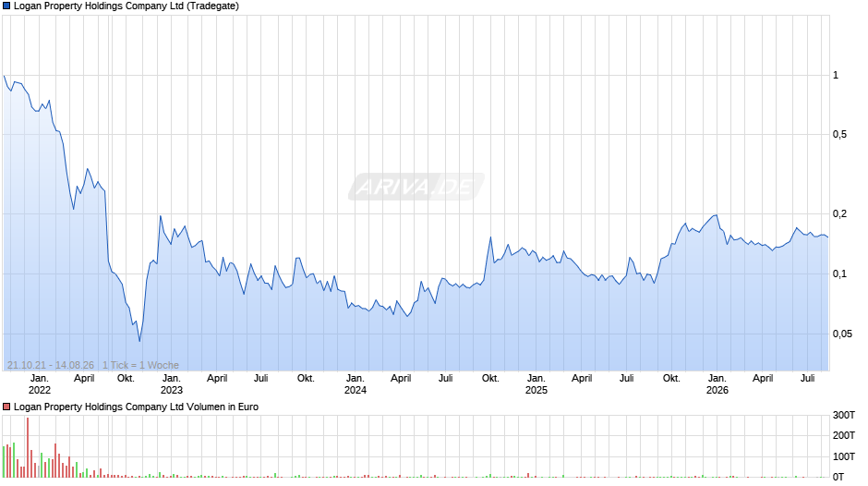Click the volume axis label '100T'
This screenshot has width=868, height=486.
coord(844,456)
